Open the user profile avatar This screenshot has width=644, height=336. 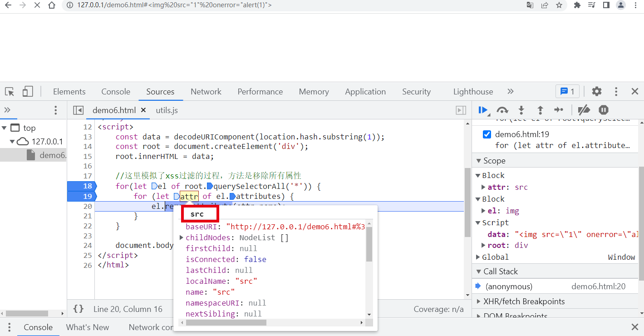click(621, 5)
